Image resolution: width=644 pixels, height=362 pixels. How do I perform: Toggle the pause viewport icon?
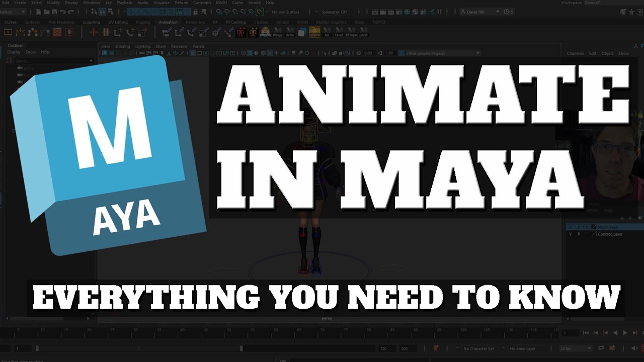[x=439, y=12]
